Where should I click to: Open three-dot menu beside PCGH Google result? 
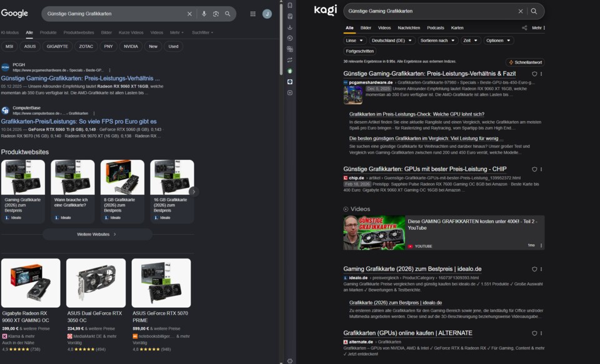(110, 71)
